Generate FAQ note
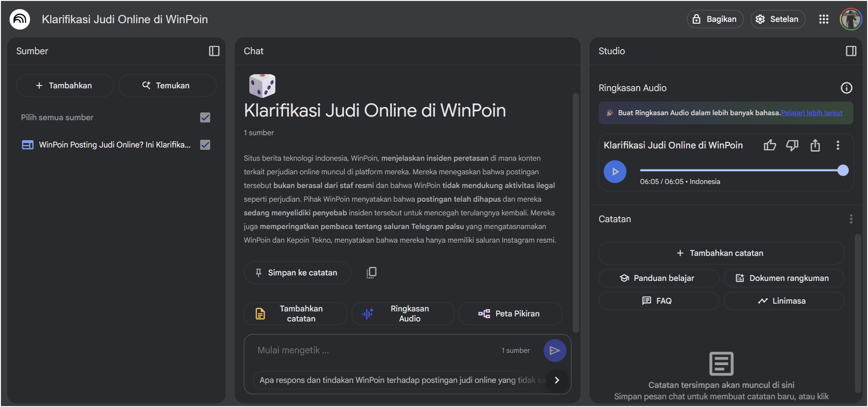The width and height of the screenshot is (868, 407). pos(659,301)
